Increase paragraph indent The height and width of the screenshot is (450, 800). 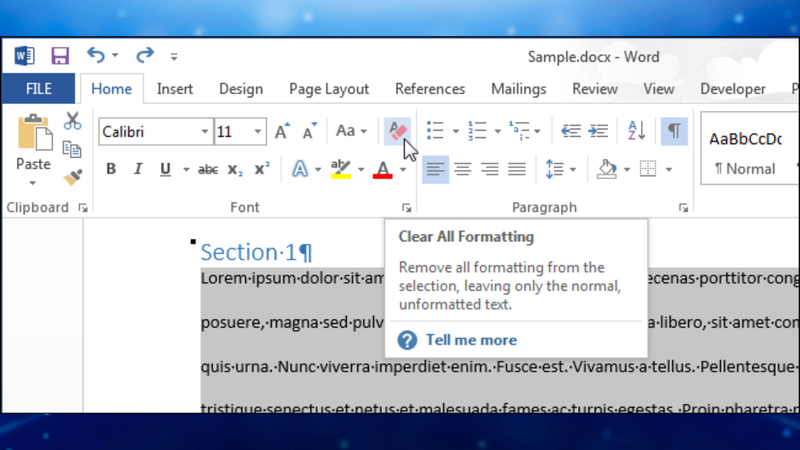[x=597, y=131]
